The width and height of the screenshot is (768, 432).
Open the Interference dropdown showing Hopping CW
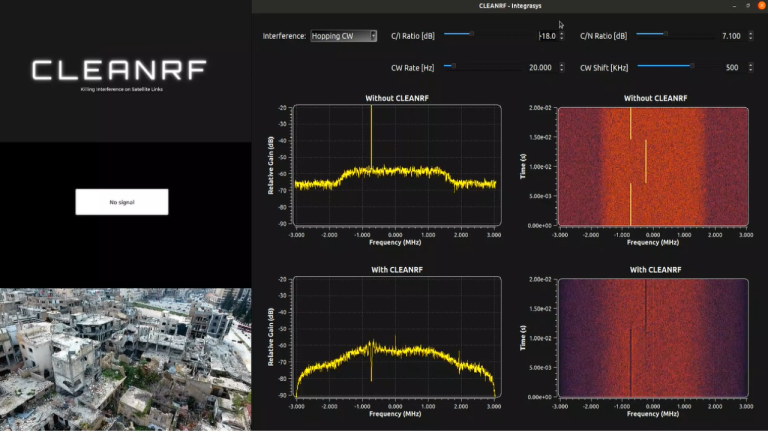(x=343, y=36)
